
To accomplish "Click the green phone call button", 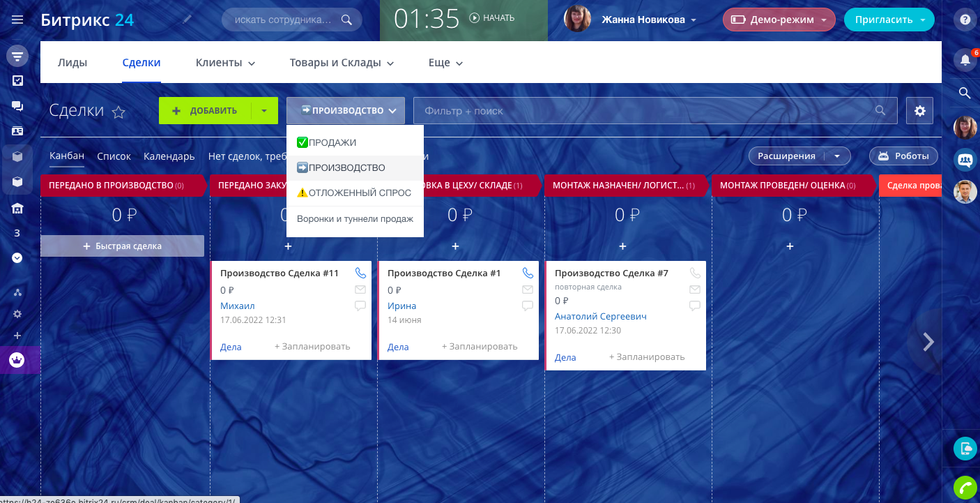I will coord(965,487).
